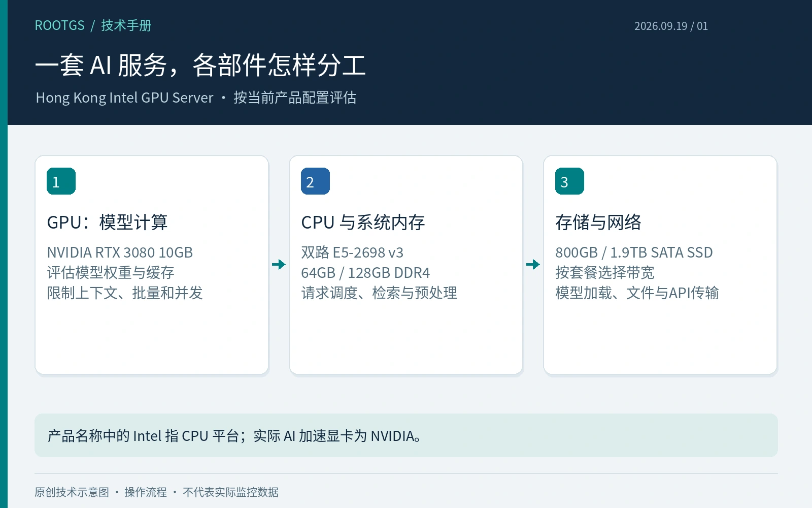Click the heading 存储与网络
This screenshot has height=508, width=812.
coord(598,222)
